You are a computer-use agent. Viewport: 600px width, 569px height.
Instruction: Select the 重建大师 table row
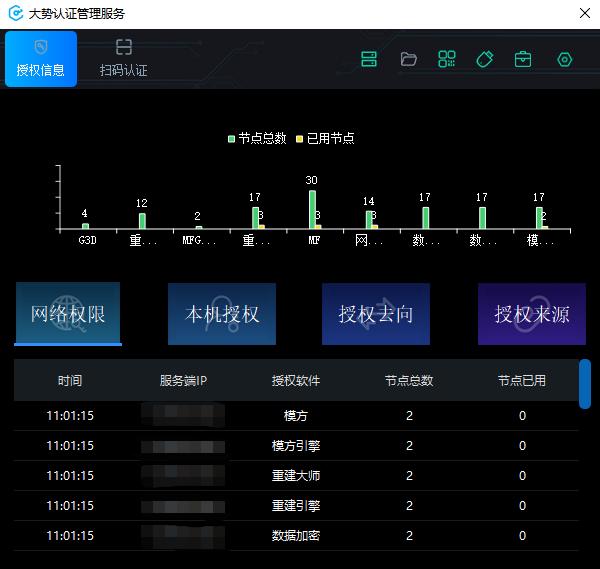pyautogui.click(x=296, y=475)
